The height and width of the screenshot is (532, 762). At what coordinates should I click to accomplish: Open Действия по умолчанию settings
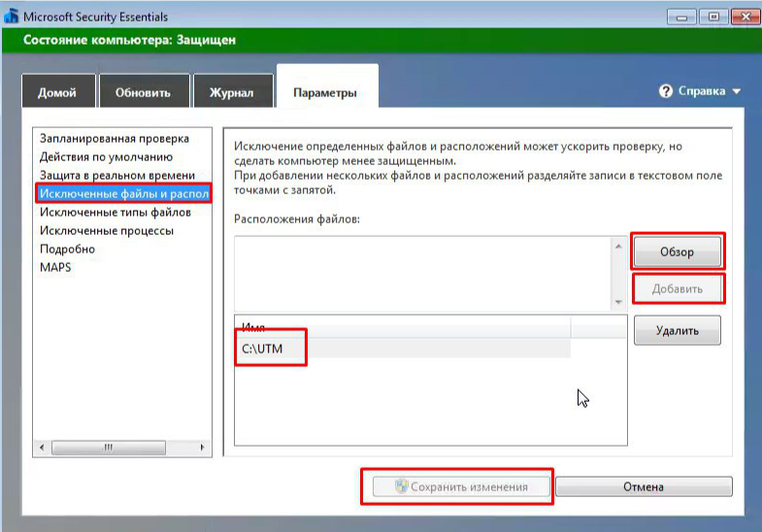point(106,157)
